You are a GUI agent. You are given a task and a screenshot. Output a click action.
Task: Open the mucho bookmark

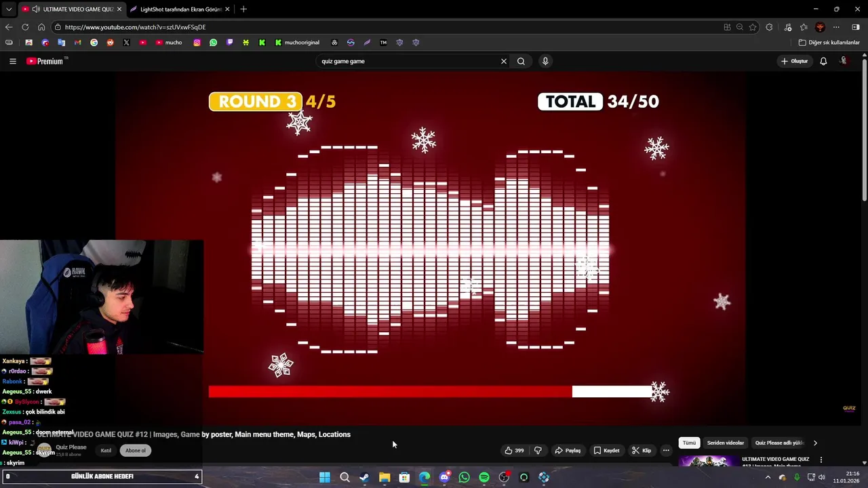169,42
